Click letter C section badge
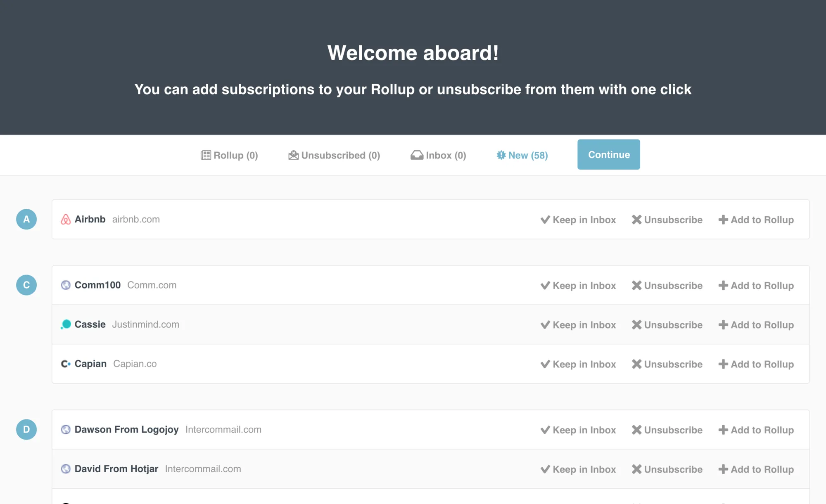 [26, 285]
